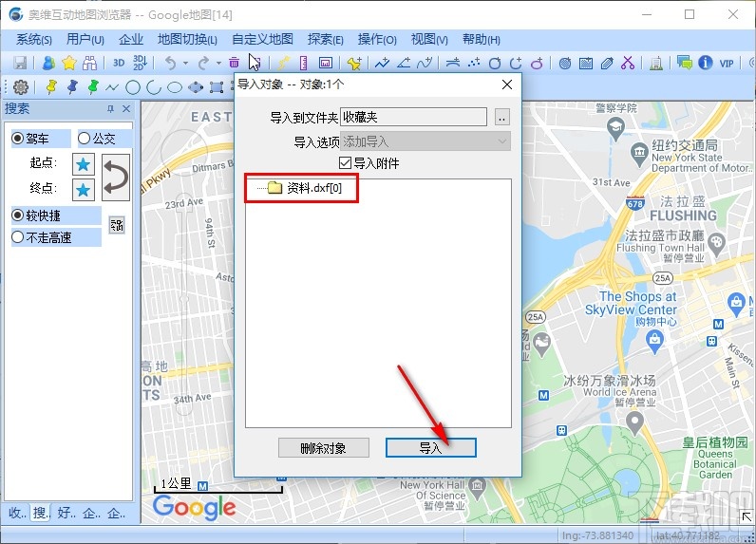The height and width of the screenshot is (544, 756).
Task: Click the save floppy disk icon
Action: pyautogui.click(x=20, y=63)
